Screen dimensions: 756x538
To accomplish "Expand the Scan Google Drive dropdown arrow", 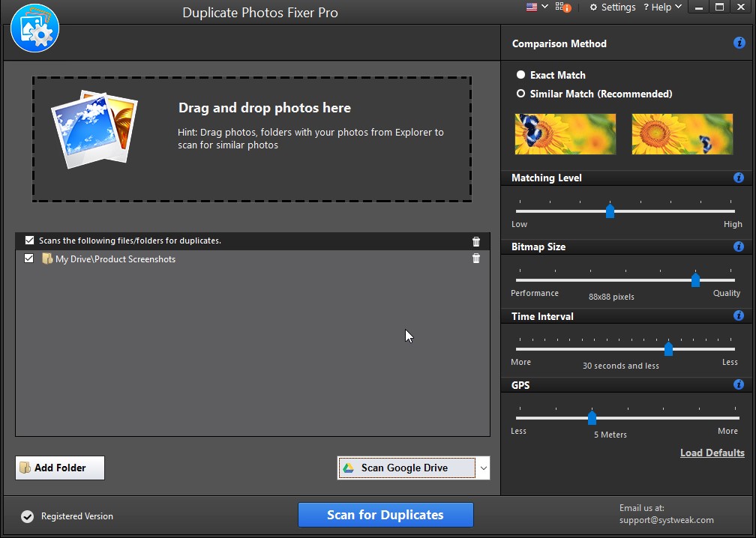I will click(x=483, y=468).
